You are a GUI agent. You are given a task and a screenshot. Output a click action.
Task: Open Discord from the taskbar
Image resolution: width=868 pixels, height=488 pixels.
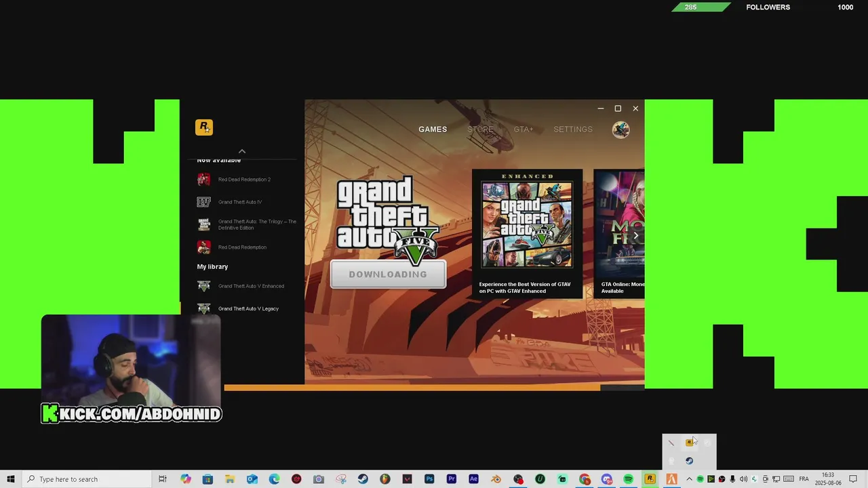607,479
